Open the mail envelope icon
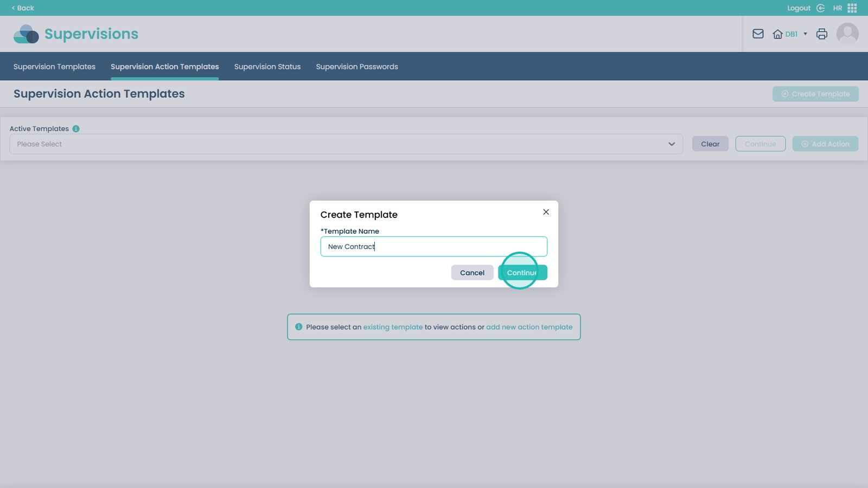The width and height of the screenshot is (868, 488). click(758, 34)
